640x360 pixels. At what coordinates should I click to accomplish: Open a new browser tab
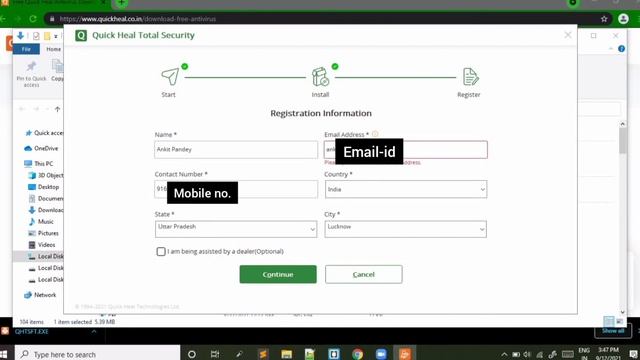click(121, 3)
